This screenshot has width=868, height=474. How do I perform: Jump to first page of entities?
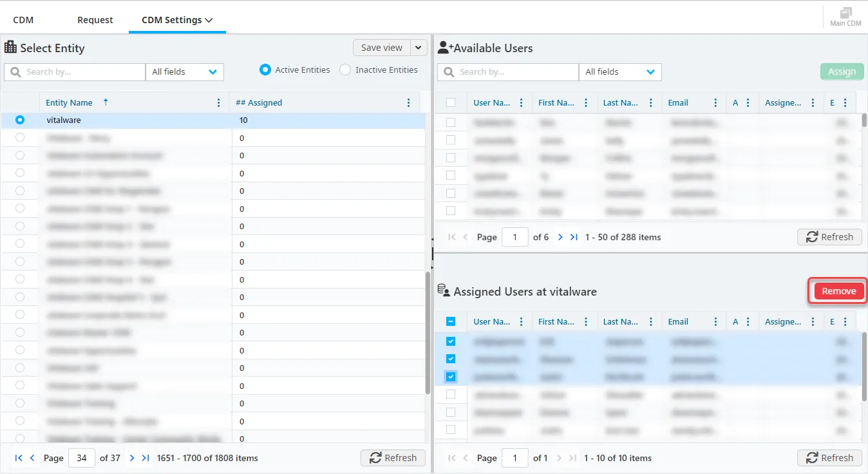19,458
